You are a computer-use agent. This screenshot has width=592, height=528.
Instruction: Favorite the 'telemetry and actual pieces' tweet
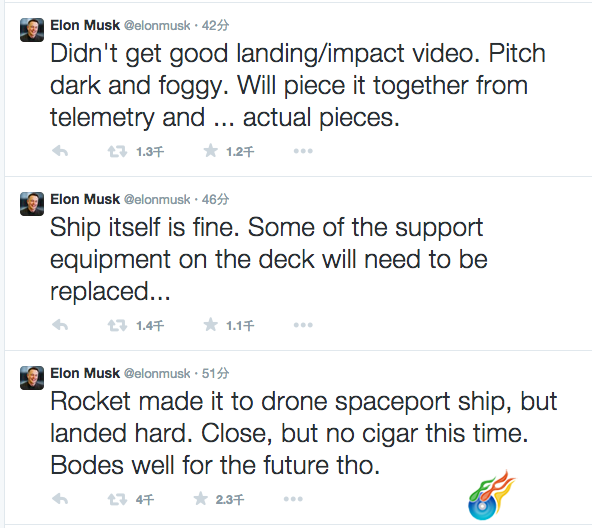tap(210, 151)
